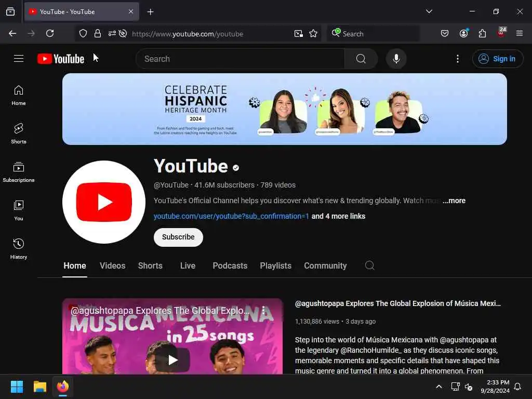Click the browser forward arrow

click(x=31, y=33)
